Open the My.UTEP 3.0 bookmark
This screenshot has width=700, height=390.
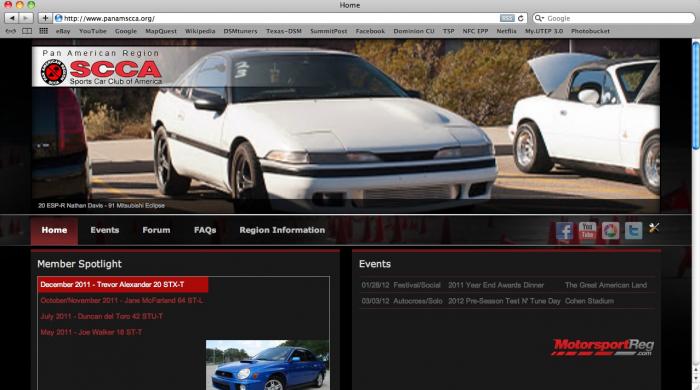[x=544, y=31]
